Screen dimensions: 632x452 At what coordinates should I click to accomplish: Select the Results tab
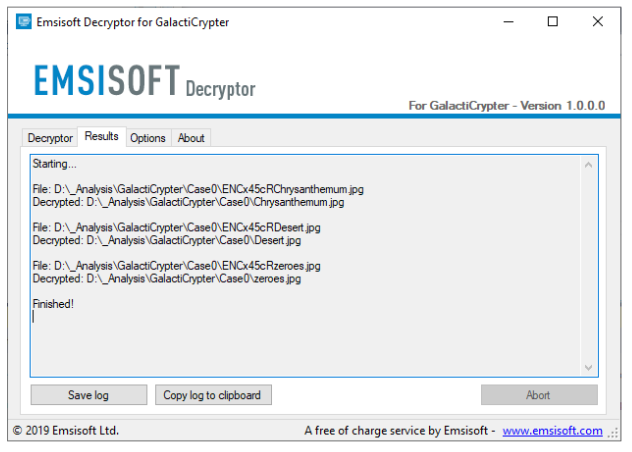[102, 136]
